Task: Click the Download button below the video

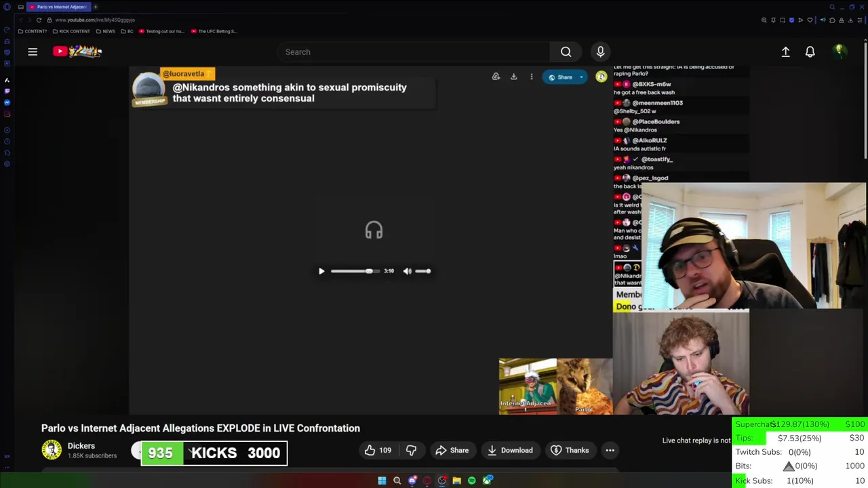Action: (x=510, y=450)
